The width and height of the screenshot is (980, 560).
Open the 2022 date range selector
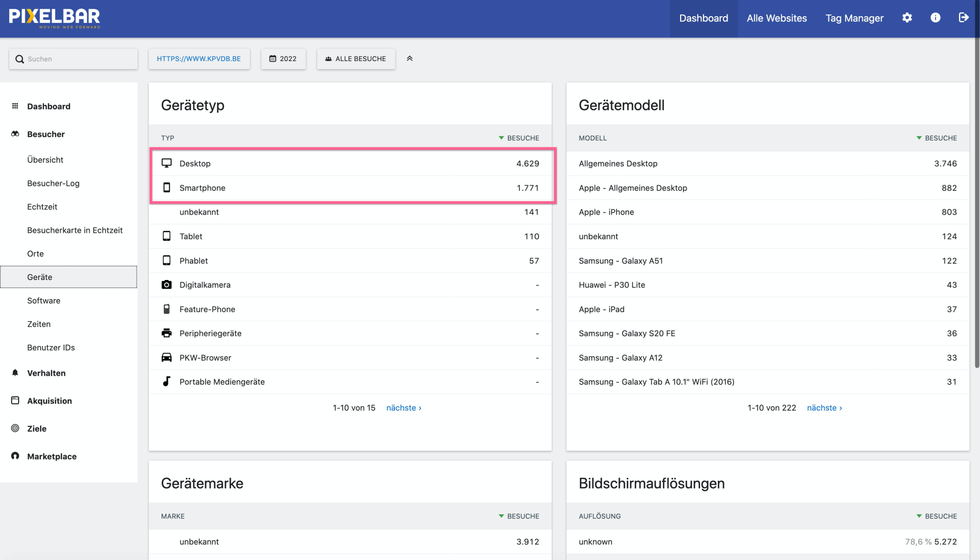[x=283, y=59]
